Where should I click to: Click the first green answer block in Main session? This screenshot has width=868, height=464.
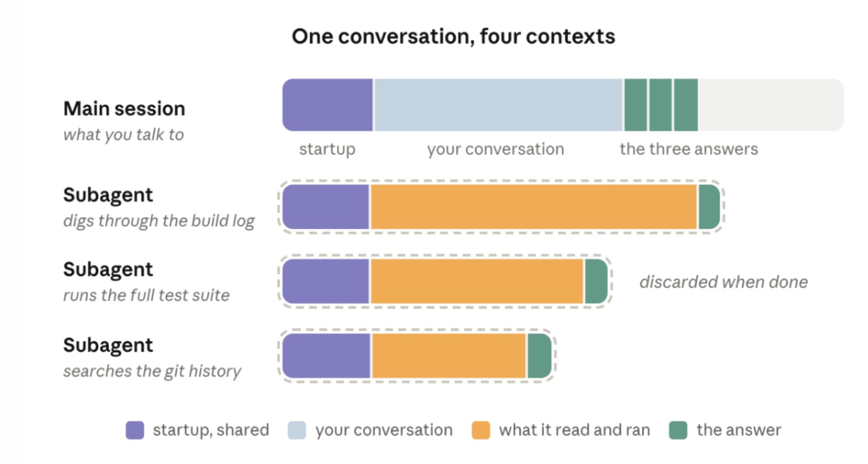636,105
